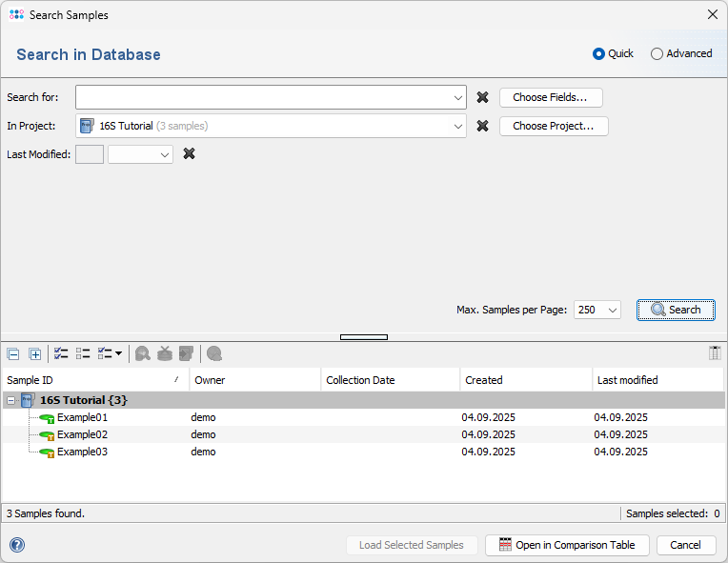728x563 pixels.
Task: Open the In Project dropdown
Action: click(457, 126)
